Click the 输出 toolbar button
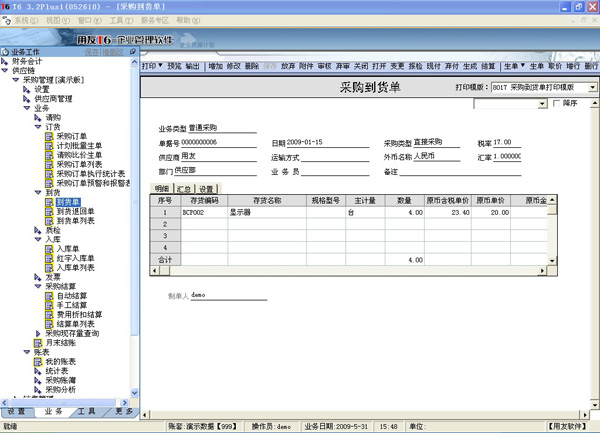 (192, 66)
